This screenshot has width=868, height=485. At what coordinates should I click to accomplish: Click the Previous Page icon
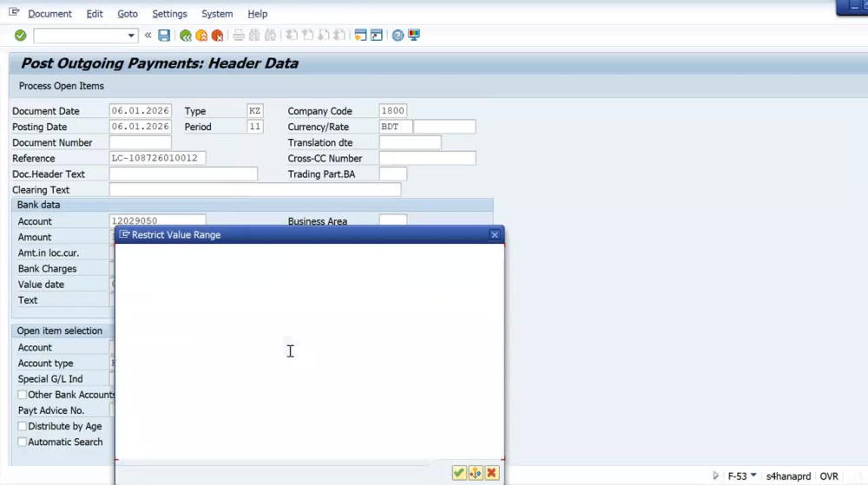(308, 36)
